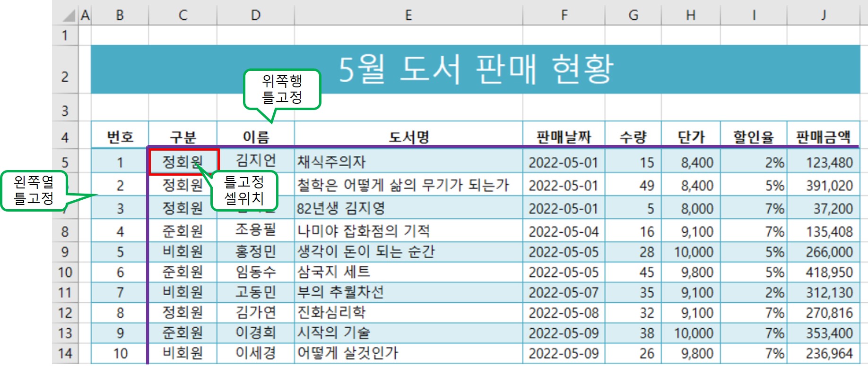Click the sales amount '135,408'
Screen dimensions: 868x366
coord(824,231)
